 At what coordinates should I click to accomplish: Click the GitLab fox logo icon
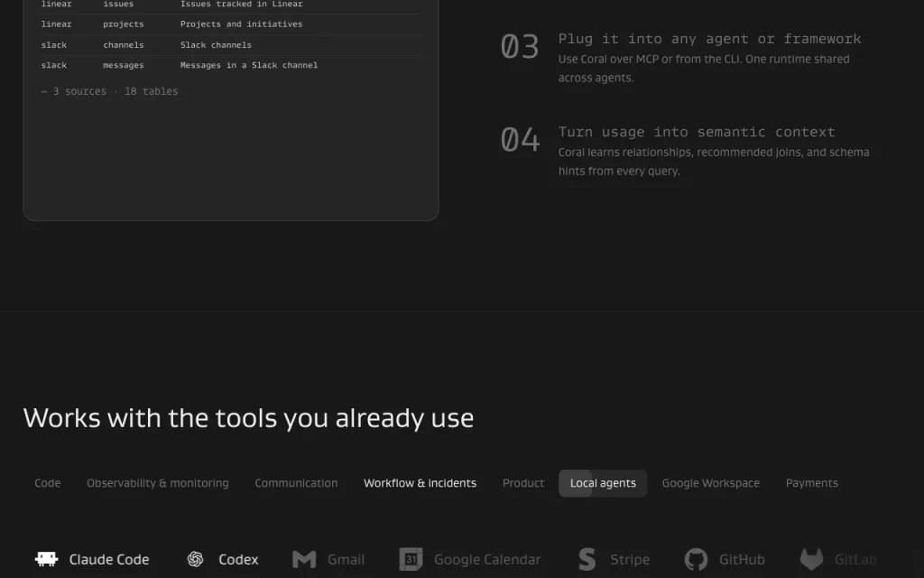point(811,559)
